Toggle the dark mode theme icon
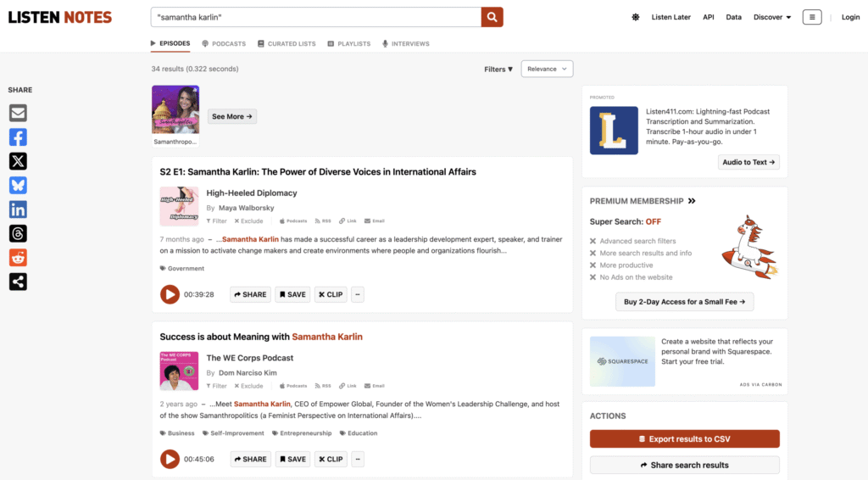 click(x=636, y=17)
